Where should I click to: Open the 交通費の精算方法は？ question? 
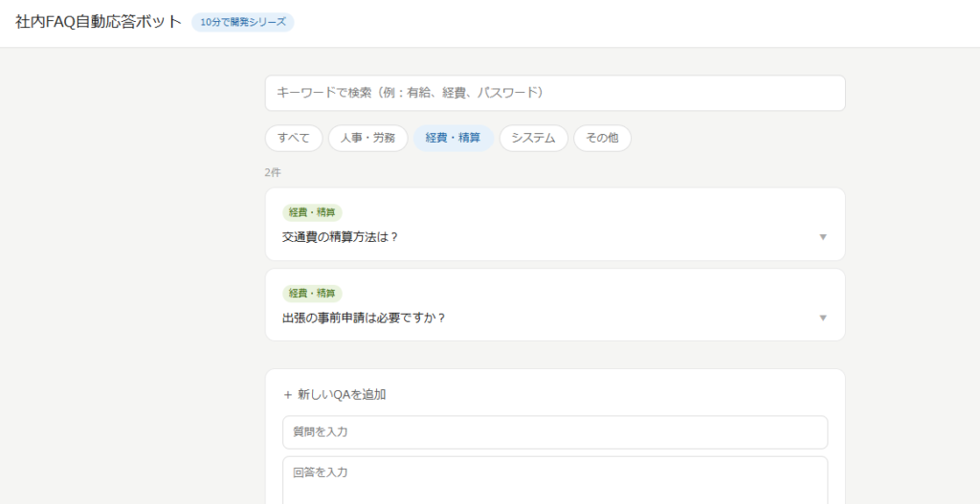[x=340, y=237]
